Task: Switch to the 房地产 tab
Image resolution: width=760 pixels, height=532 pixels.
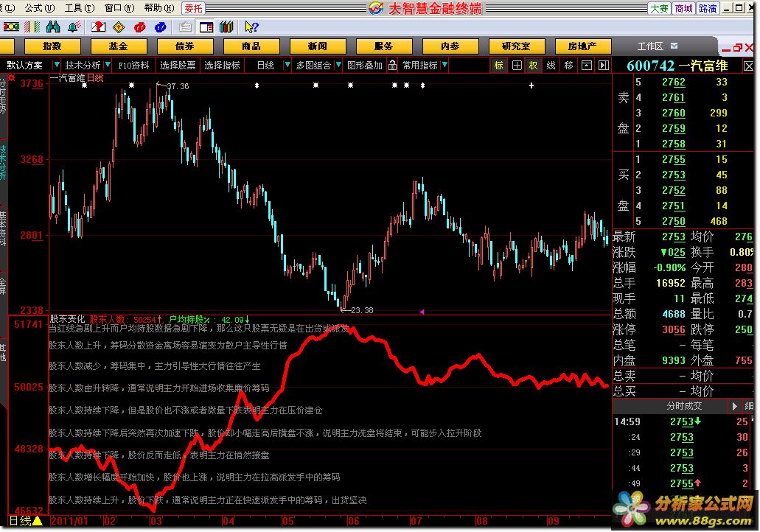Action: [582, 46]
